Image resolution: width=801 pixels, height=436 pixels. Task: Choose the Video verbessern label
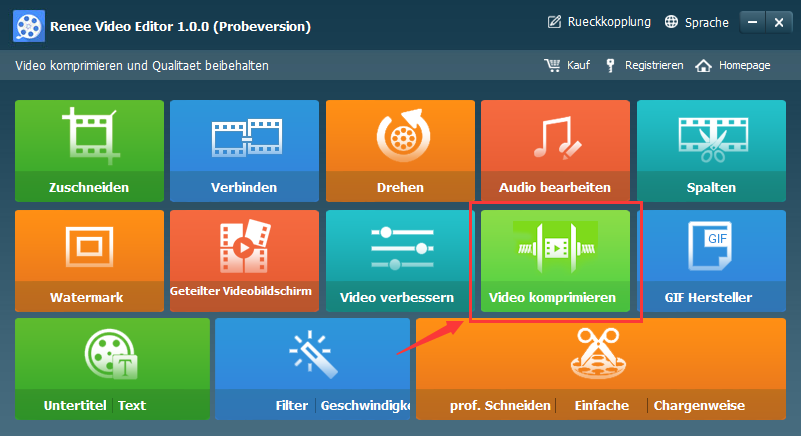click(397, 297)
